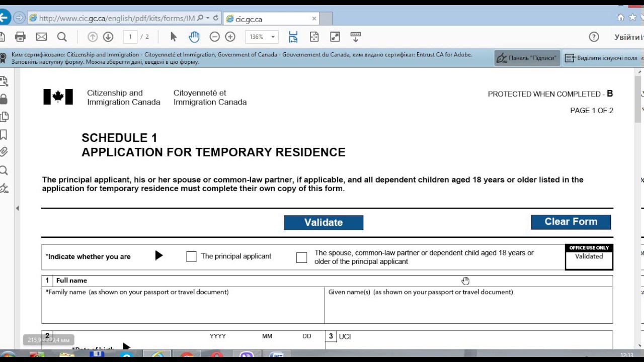Click the browser back arrow button

pyautogui.click(x=4, y=18)
